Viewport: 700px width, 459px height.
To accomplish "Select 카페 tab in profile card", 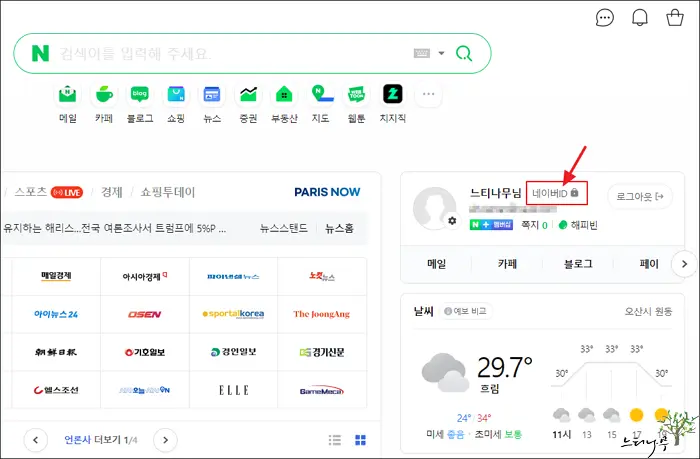I will [x=507, y=264].
